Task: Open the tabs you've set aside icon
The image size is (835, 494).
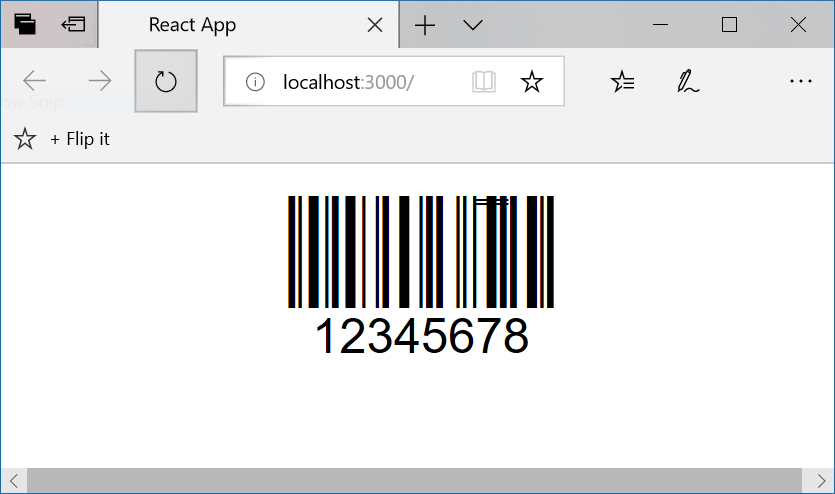Action: click(25, 24)
